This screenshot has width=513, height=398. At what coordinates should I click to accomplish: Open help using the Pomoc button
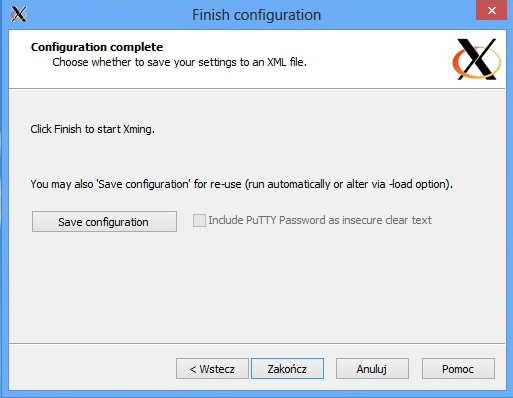click(x=458, y=369)
